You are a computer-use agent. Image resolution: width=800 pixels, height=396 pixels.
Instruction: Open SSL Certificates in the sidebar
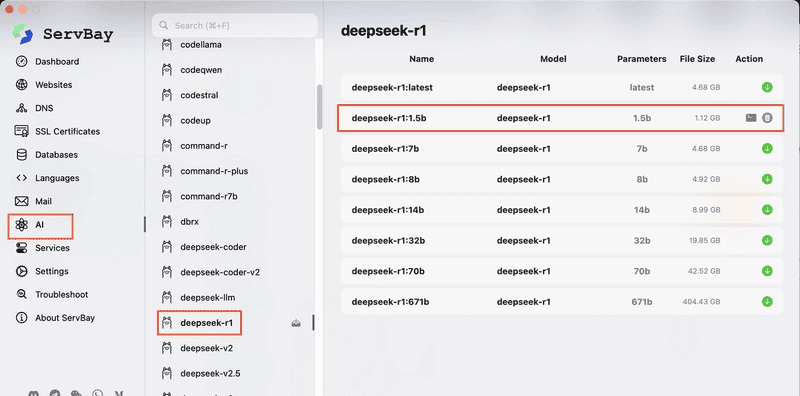pos(57,132)
